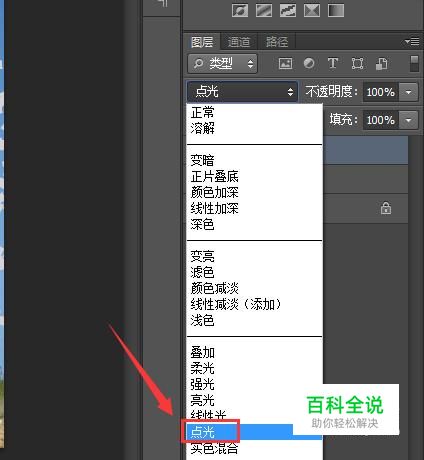
Task: Toggle the layer filtering switch
Action: pos(414,63)
